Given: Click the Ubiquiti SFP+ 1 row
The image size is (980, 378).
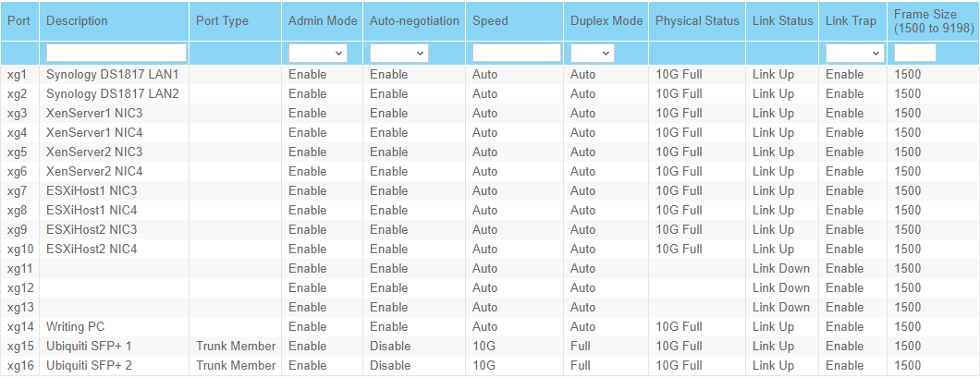Looking at the screenshot, I should click(x=89, y=346).
